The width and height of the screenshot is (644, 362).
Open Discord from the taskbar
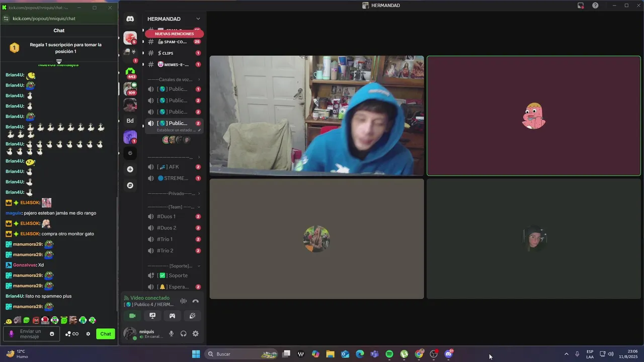(448, 354)
